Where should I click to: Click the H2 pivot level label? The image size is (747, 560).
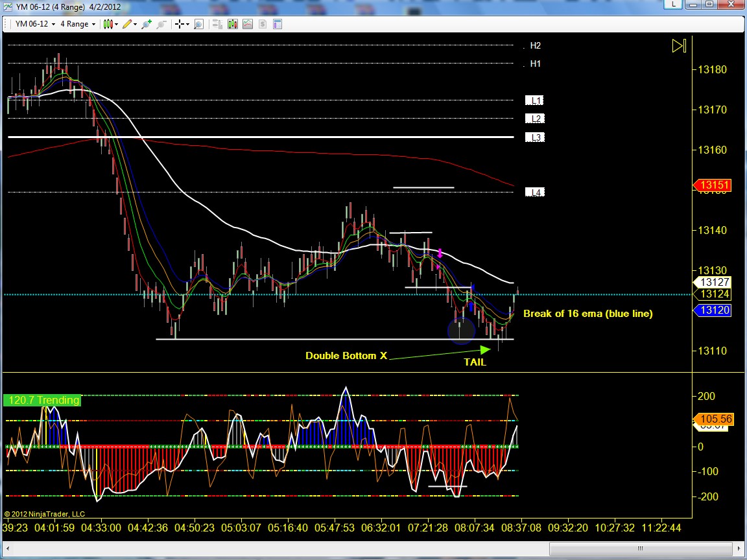[536, 46]
